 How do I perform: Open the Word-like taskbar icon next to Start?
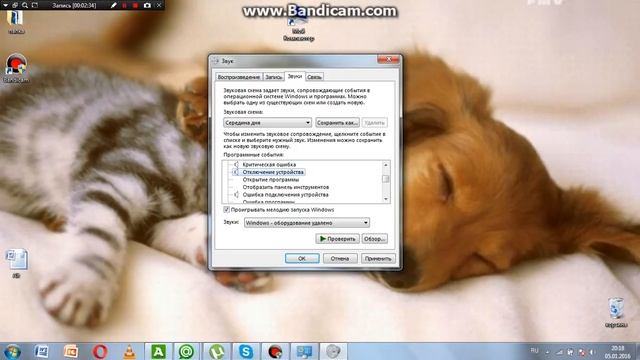click(x=41, y=351)
